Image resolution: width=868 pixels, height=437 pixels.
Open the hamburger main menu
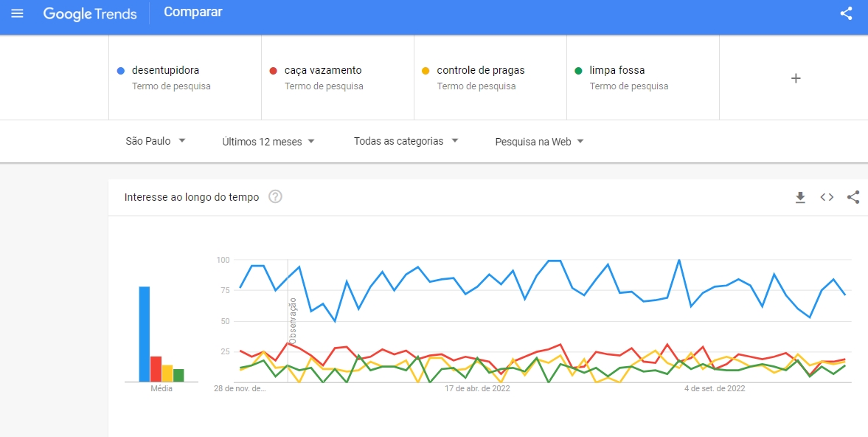[x=17, y=13]
